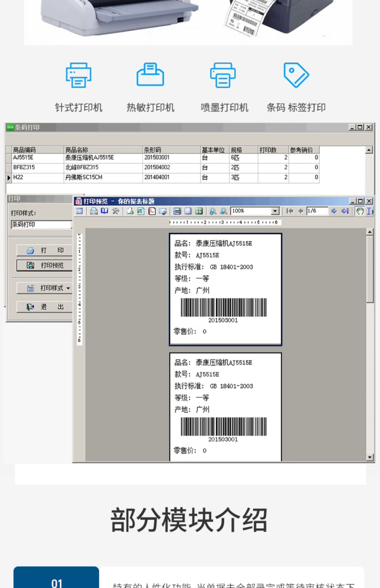
Task: Go to the first preview page
Action: point(290,211)
